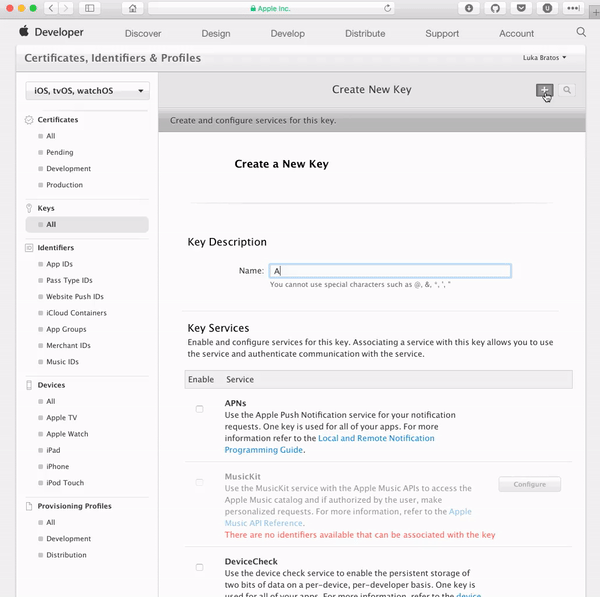Click the Keys section icon
600x597 pixels.
[29, 208]
